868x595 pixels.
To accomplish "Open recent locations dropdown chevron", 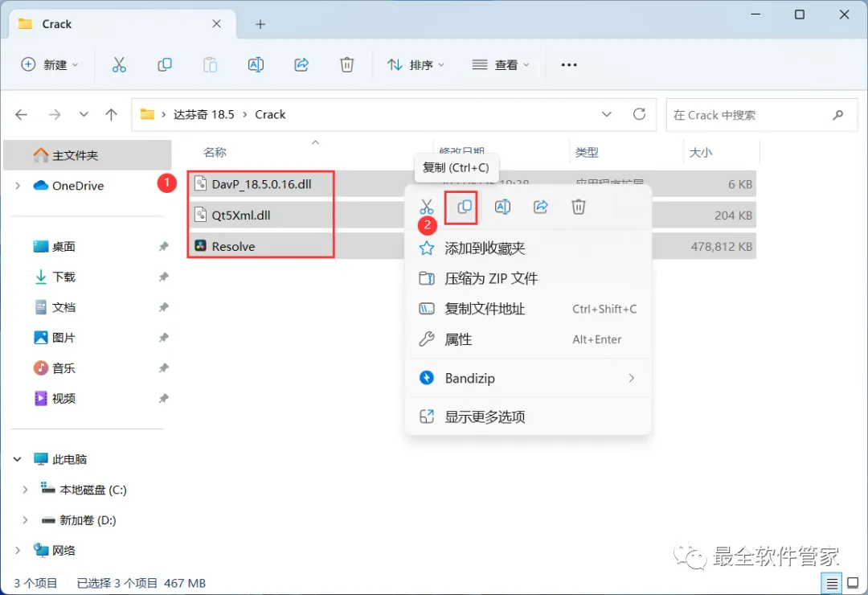I will click(x=84, y=115).
